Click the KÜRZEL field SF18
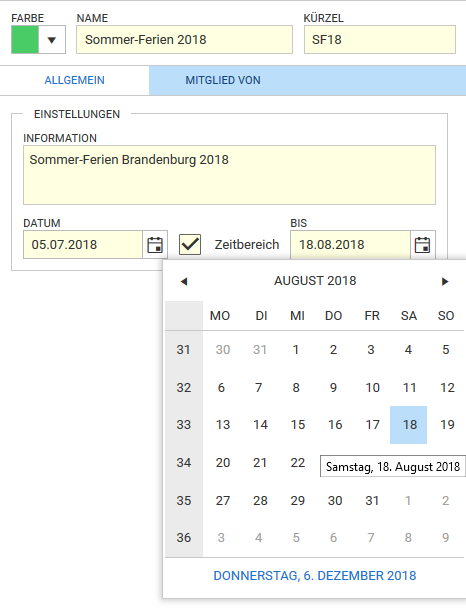Viewport: 466px width, 616px height. [x=380, y=40]
